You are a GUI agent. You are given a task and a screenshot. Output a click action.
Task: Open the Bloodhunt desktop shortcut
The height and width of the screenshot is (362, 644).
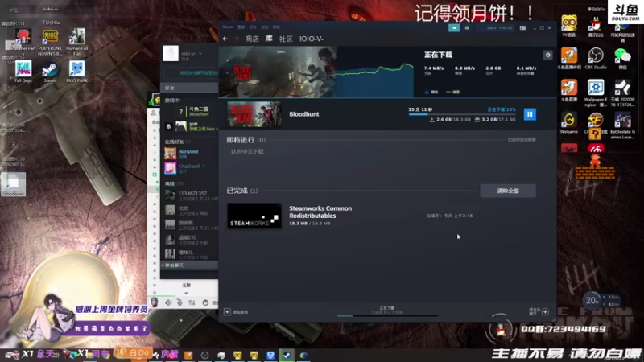click(14, 184)
